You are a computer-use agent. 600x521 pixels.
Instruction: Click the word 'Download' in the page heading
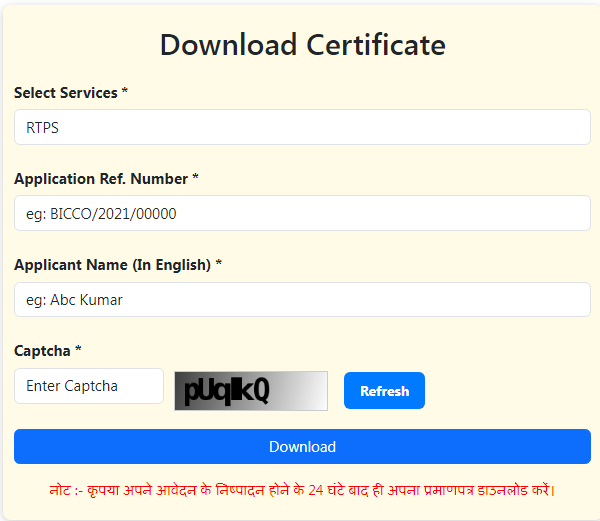(x=229, y=45)
